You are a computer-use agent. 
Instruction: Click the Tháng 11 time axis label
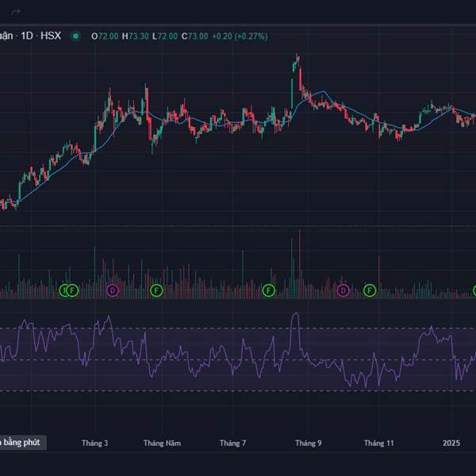pyautogui.click(x=379, y=443)
